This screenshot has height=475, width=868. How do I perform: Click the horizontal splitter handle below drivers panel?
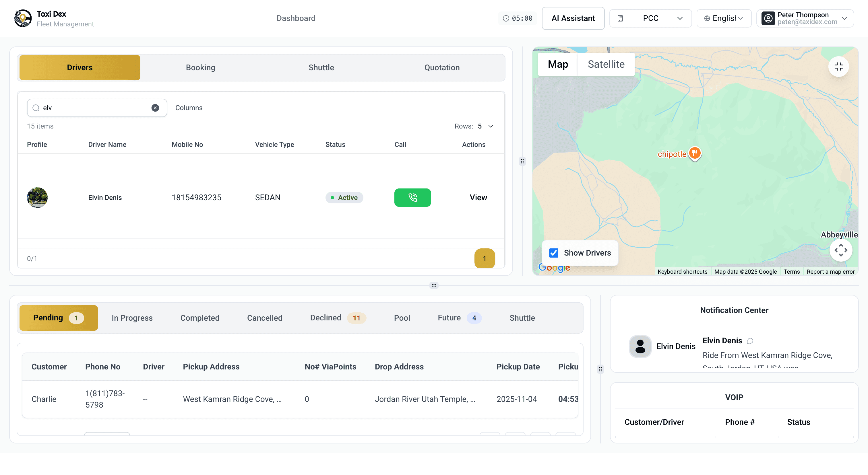pyautogui.click(x=434, y=285)
